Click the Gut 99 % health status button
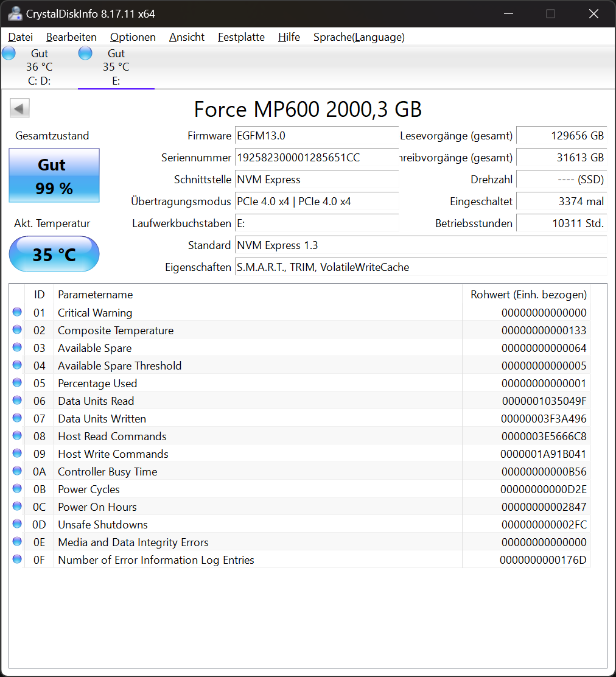 (54, 175)
